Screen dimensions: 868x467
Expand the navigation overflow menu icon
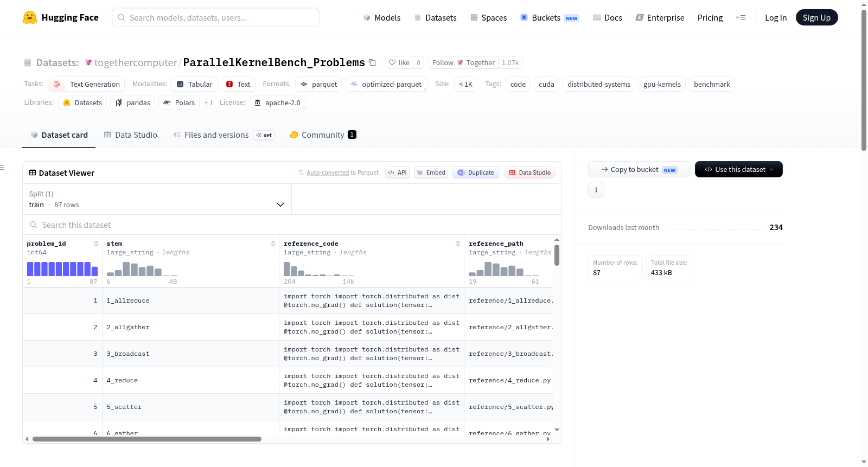coord(741,17)
